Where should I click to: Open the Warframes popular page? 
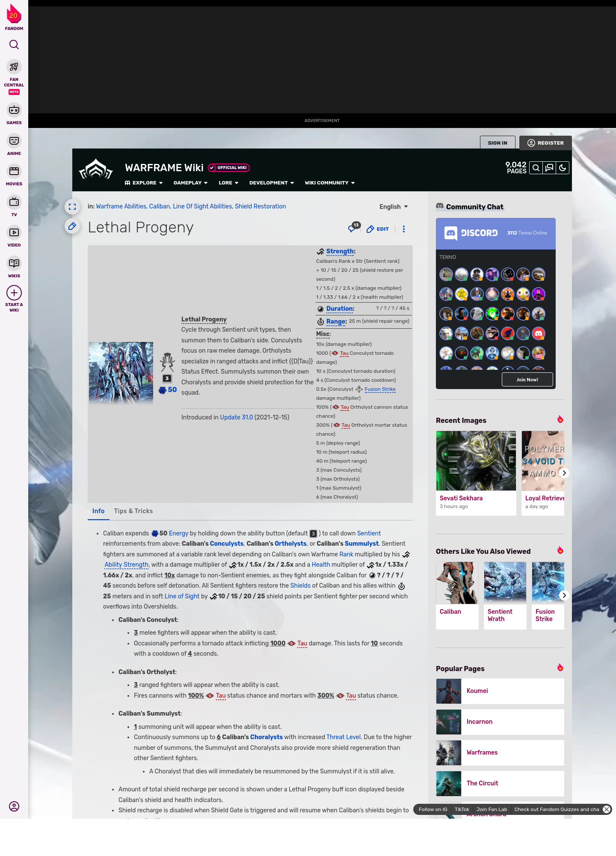click(500, 753)
